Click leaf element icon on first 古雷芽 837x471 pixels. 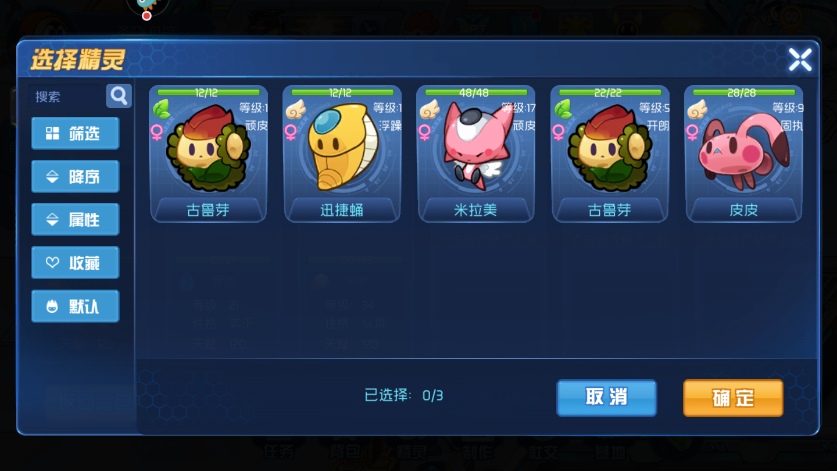[x=162, y=109]
